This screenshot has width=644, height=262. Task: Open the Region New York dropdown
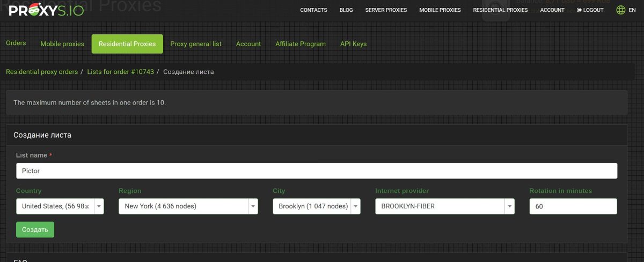pyautogui.click(x=188, y=206)
